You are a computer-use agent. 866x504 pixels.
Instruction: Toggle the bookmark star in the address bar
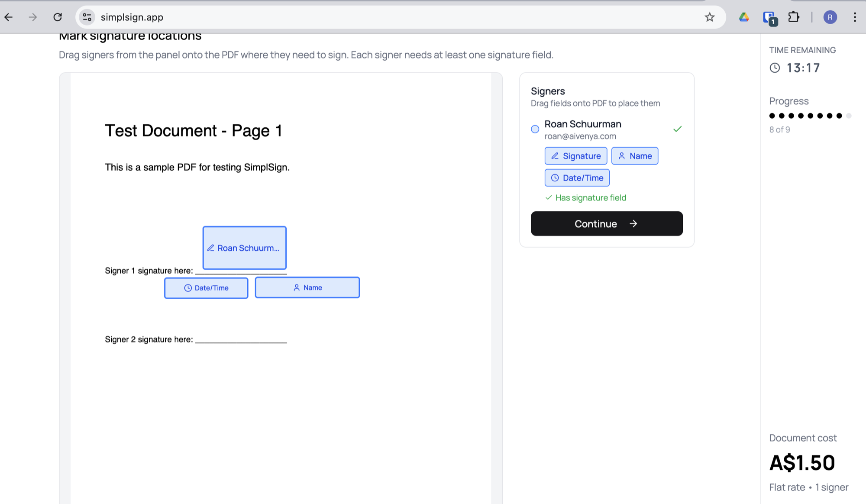pos(709,17)
